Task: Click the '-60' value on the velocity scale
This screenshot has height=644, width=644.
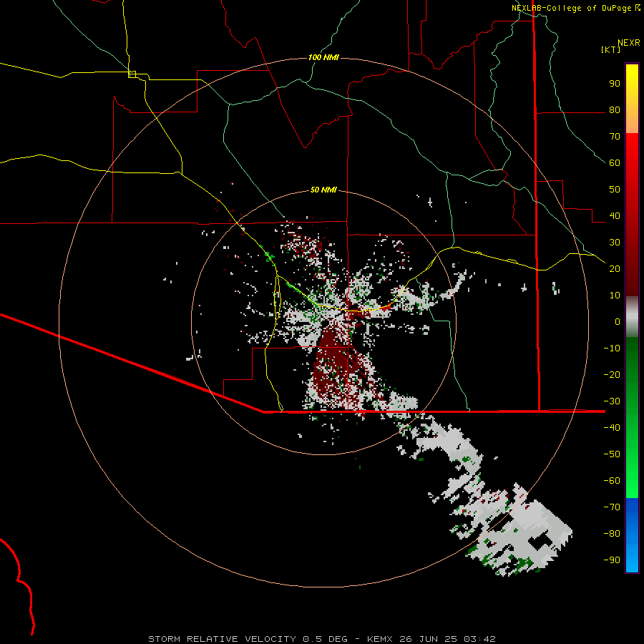Action: point(612,481)
